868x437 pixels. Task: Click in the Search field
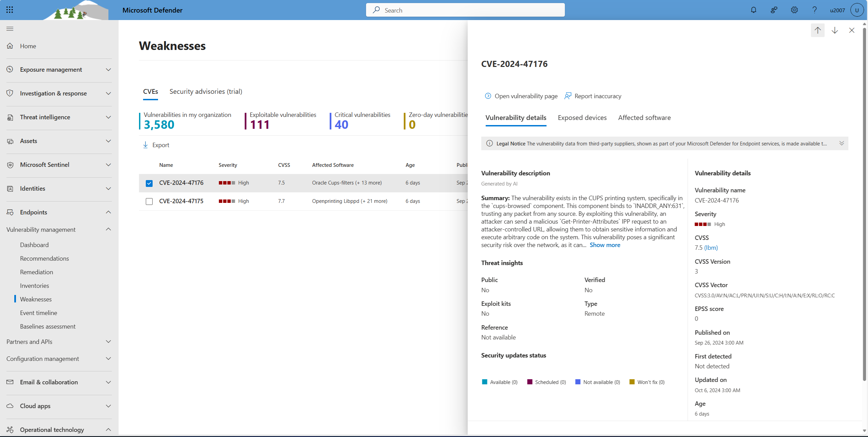[x=465, y=10]
